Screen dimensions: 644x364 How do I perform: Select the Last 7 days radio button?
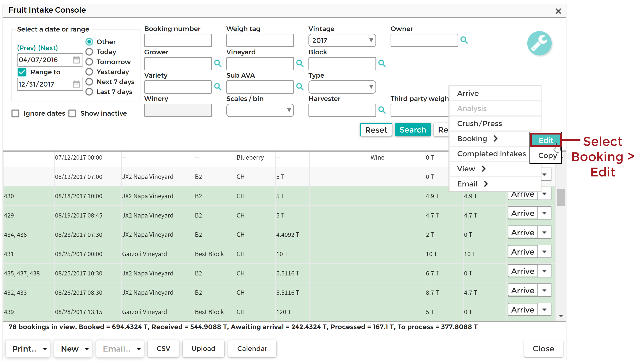tap(89, 91)
